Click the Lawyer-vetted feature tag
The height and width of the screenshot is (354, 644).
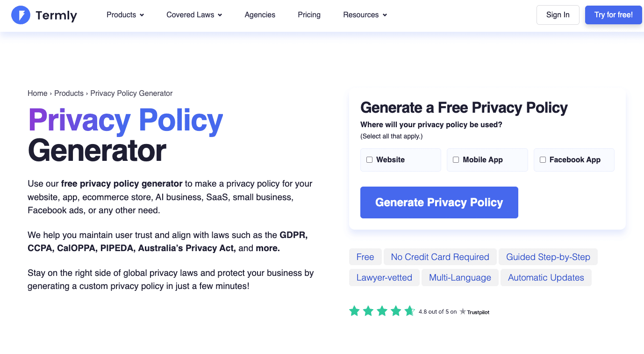tap(384, 278)
